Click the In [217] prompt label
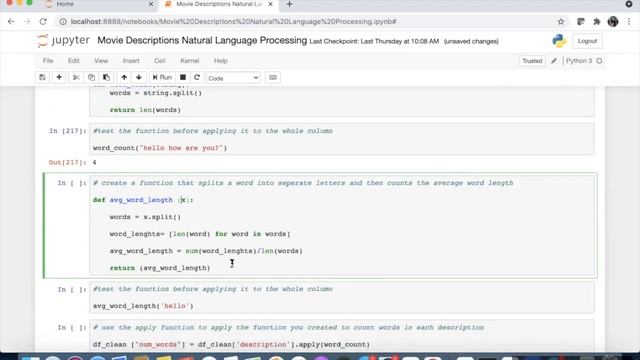The image size is (640, 360). [68, 131]
